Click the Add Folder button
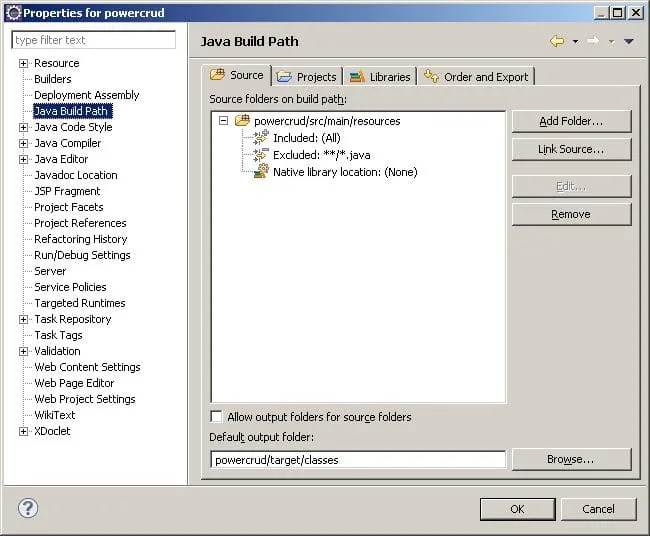 (x=572, y=121)
